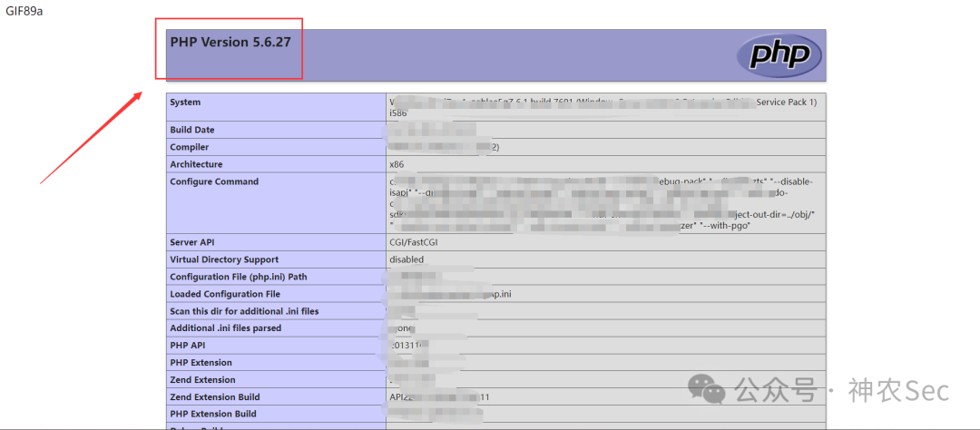Select the Build Date row label
Viewport: 980px width, 430px height.
pyautogui.click(x=191, y=130)
